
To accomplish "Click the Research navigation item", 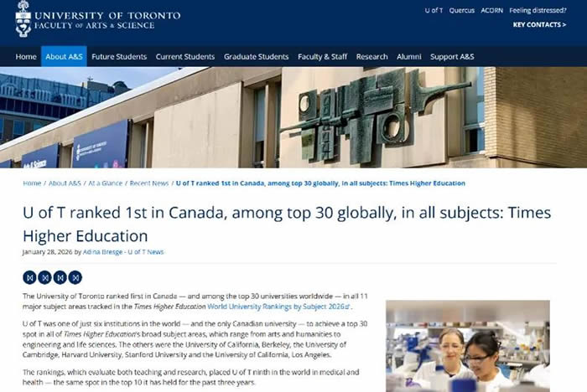I will coord(371,57).
